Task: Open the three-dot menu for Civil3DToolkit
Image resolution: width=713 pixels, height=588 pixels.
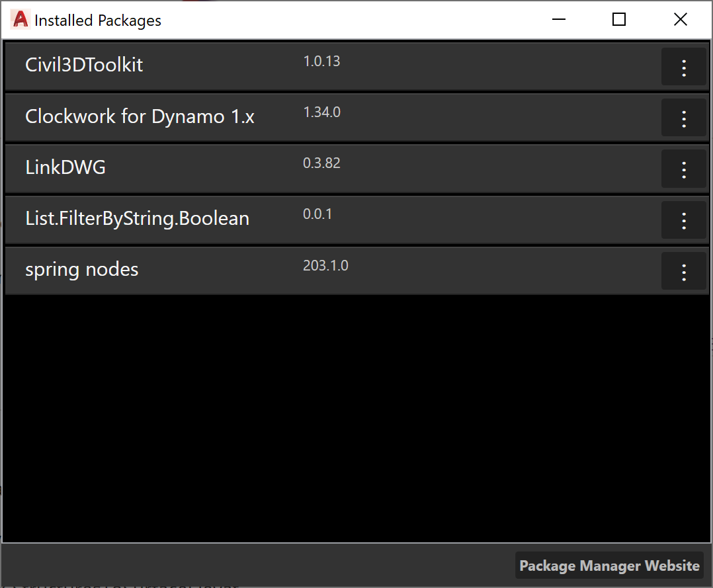Action: pos(683,67)
